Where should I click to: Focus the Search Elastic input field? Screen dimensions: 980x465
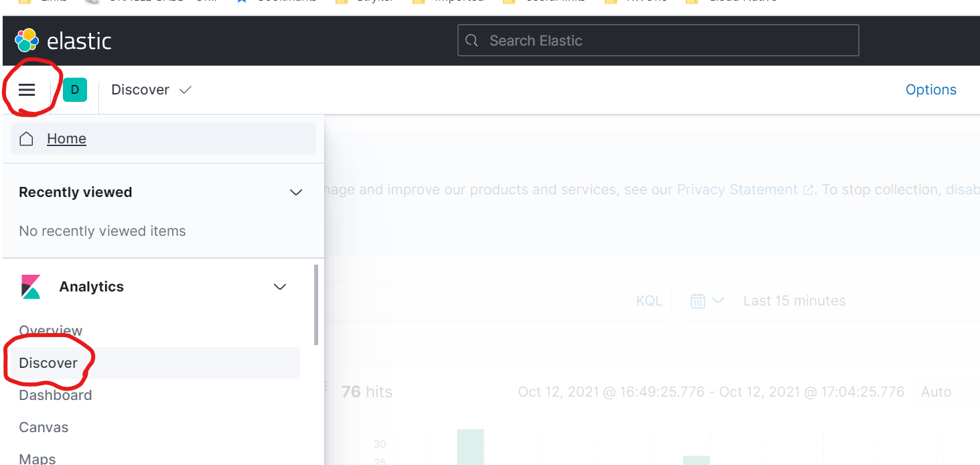658,41
